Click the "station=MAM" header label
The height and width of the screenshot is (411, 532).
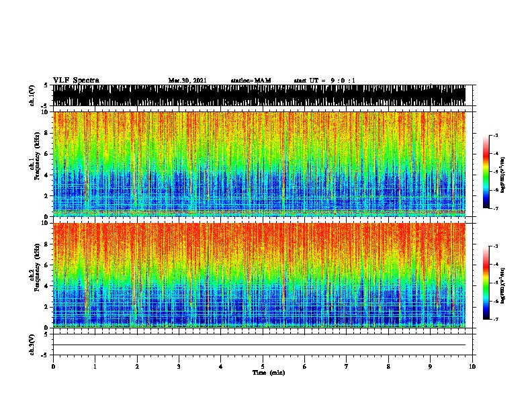click(251, 81)
